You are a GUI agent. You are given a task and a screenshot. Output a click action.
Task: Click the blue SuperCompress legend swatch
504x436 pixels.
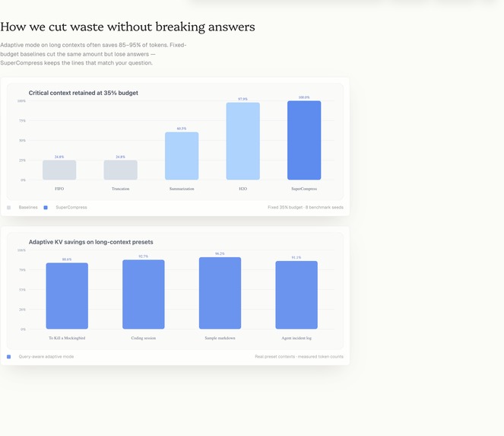pyautogui.click(x=46, y=208)
